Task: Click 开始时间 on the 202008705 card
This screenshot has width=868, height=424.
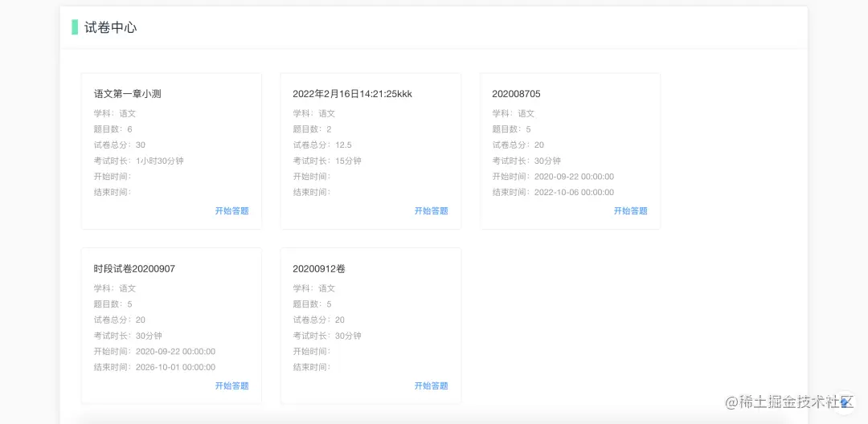Action: coord(553,177)
